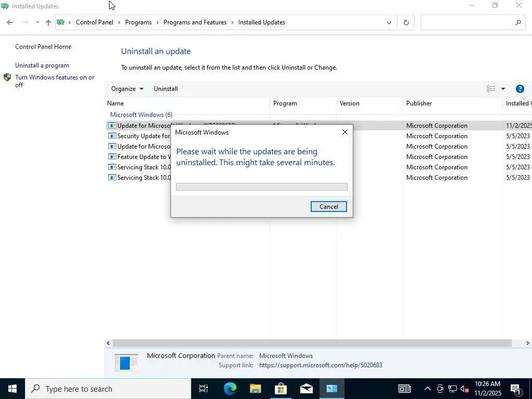
Task: Click the Uninstall toolbar button
Action: 166,89
